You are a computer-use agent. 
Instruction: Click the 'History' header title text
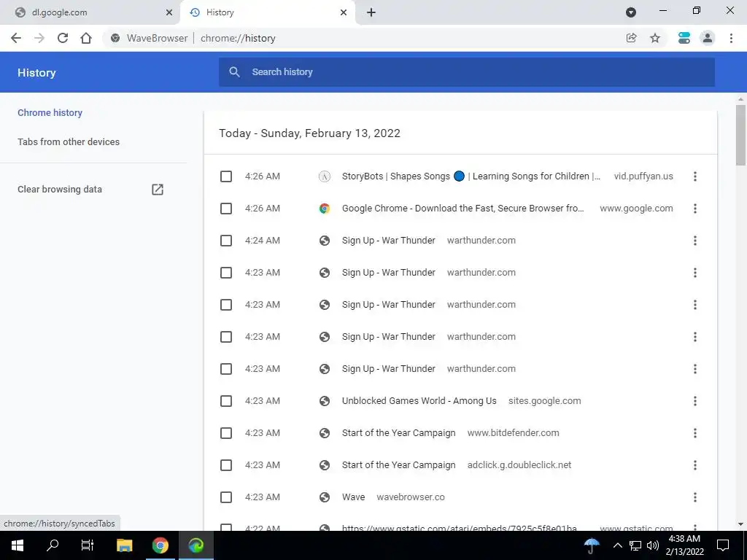tap(36, 73)
